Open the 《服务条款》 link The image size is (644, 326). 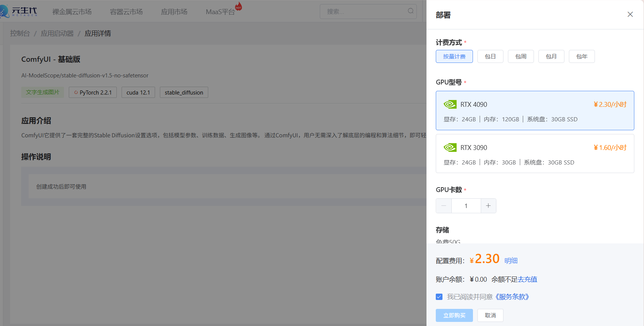pyautogui.click(x=512, y=297)
